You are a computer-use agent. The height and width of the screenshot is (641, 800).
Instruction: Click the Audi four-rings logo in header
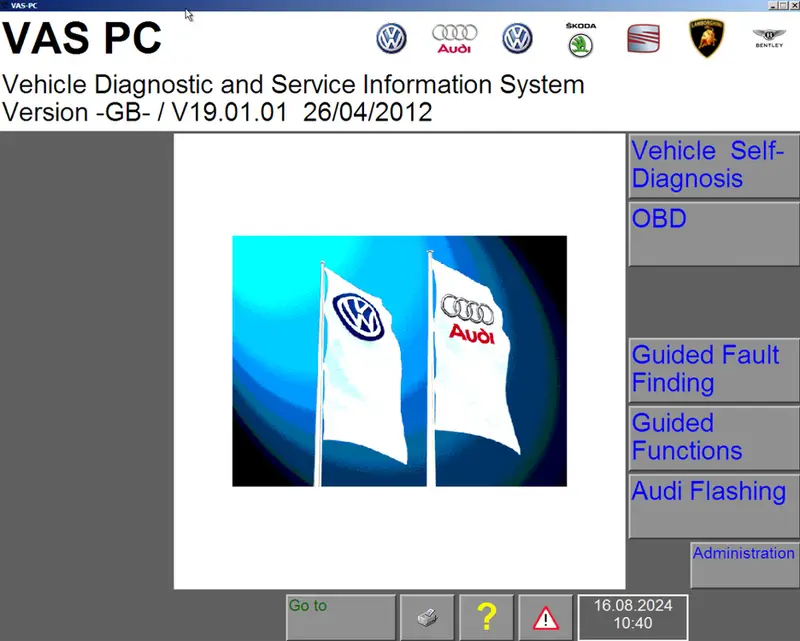[x=455, y=38]
